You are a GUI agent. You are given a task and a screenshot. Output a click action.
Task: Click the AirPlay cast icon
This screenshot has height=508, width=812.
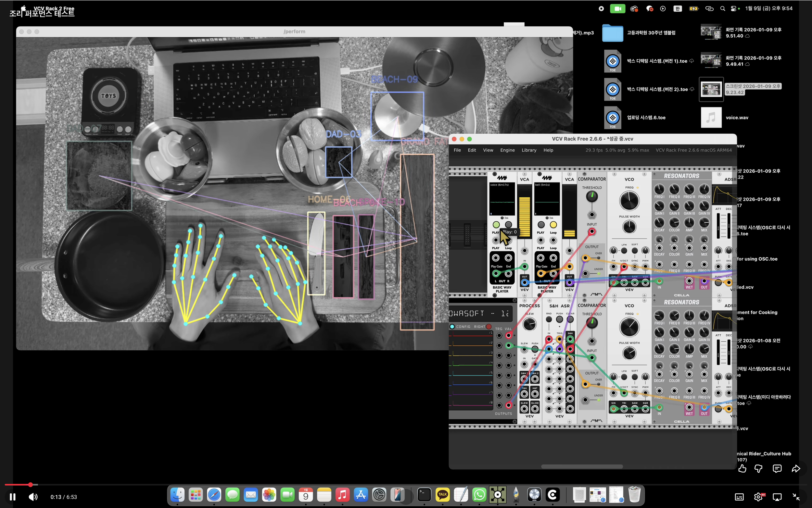click(x=777, y=497)
